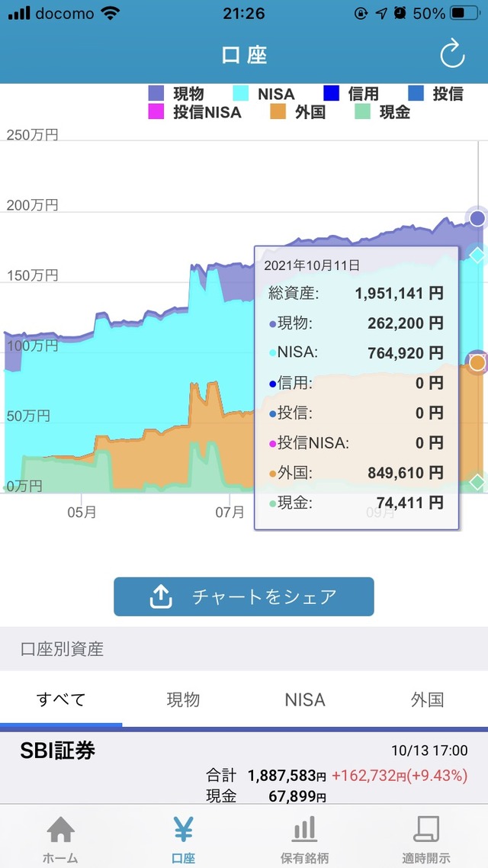Toggle 現金 legend color swatch
The height and width of the screenshot is (868, 488).
tap(363, 112)
